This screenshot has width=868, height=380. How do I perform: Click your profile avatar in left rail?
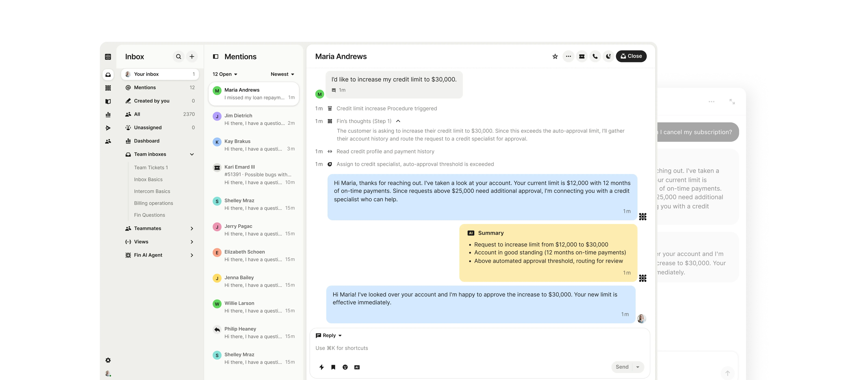[108, 374]
